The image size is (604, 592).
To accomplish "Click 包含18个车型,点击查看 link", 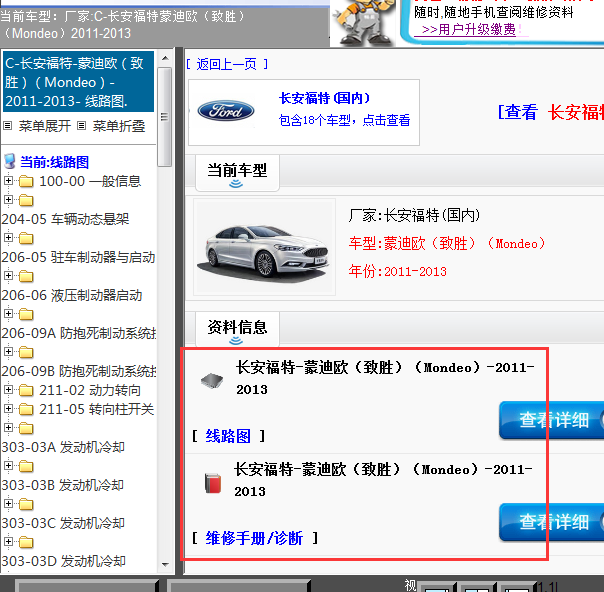I will 344,120.
